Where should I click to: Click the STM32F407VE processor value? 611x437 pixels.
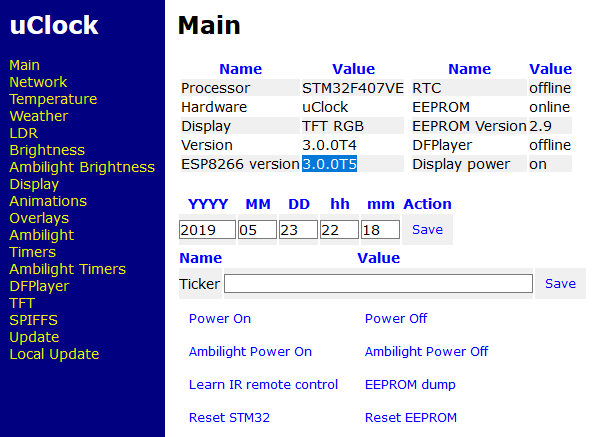coord(353,88)
